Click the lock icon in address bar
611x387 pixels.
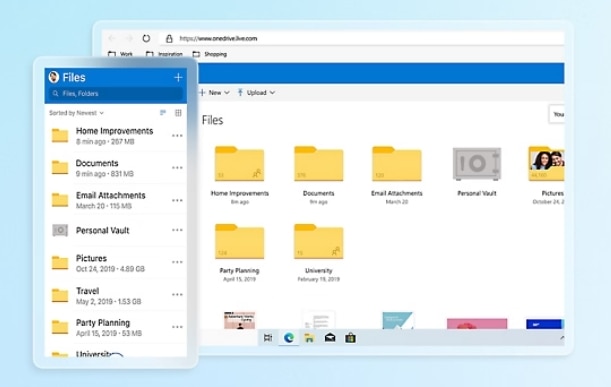169,39
